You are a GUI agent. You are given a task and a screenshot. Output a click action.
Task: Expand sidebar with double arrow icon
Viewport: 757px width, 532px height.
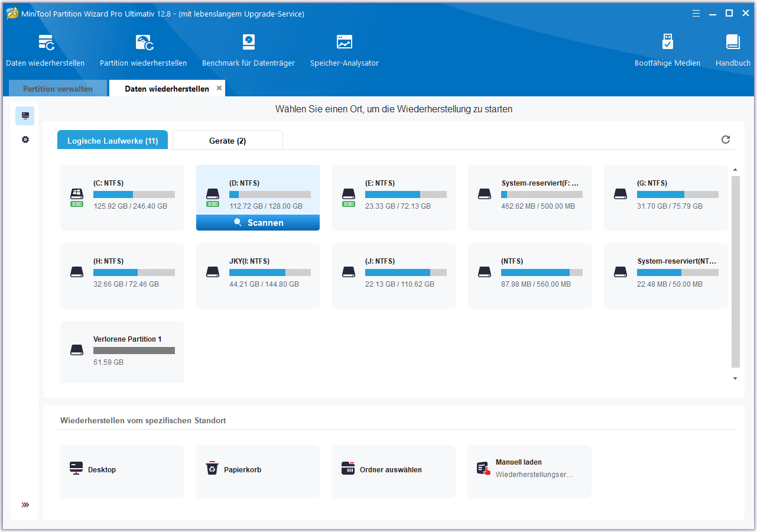point(25,505)
